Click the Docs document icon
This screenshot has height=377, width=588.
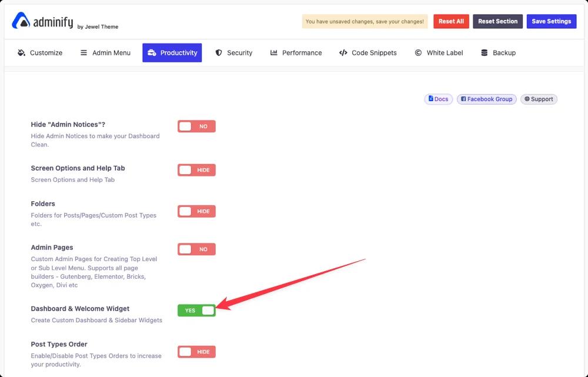point(431,99)
